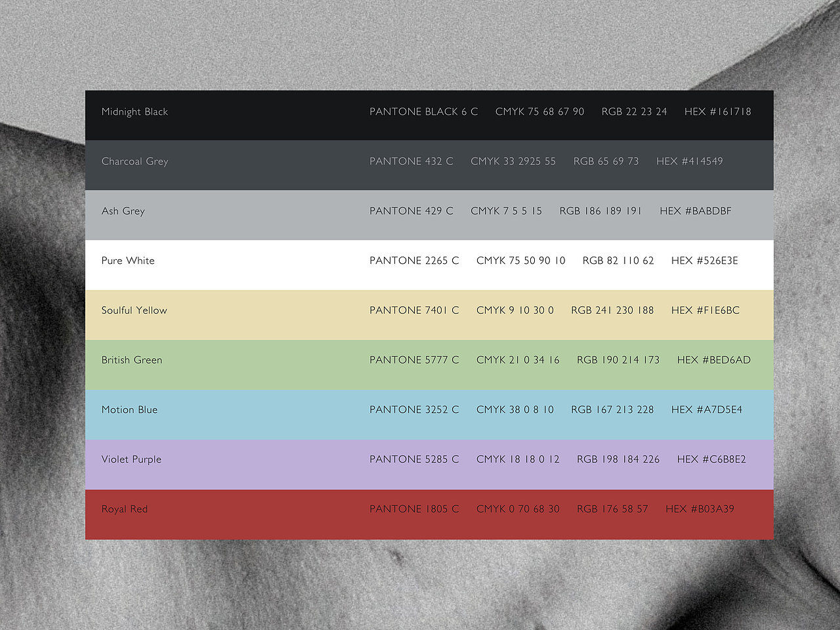Click the Pure White color name
Image resolution: width=840 pixels, height=630 pixels.
point(128,261)
